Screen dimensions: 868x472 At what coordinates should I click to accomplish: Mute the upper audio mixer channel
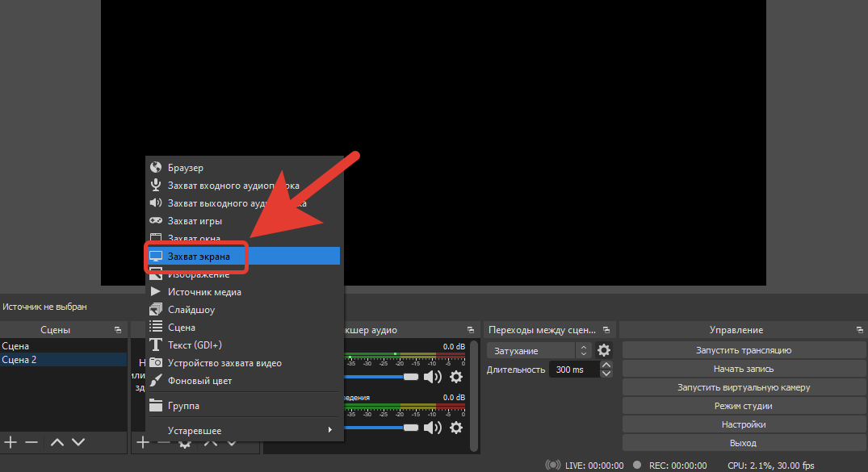434,377
